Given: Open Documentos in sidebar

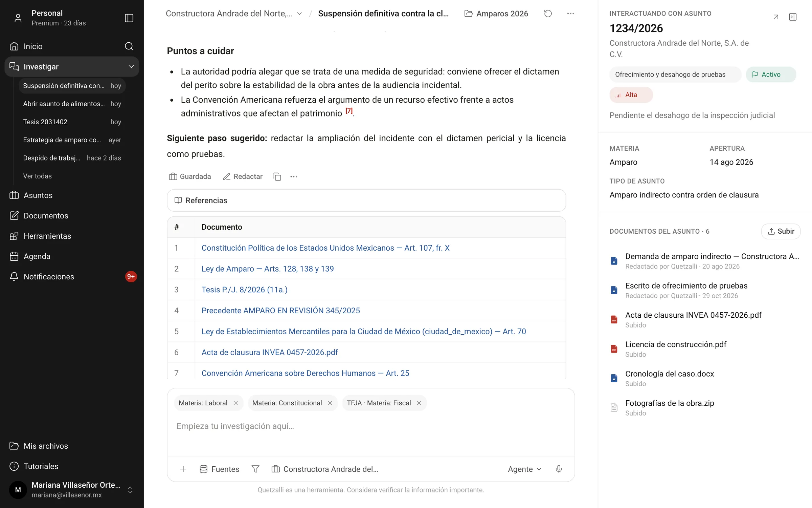Looking at the screenshot, I should pyautogui.click(x=72, y=216).
